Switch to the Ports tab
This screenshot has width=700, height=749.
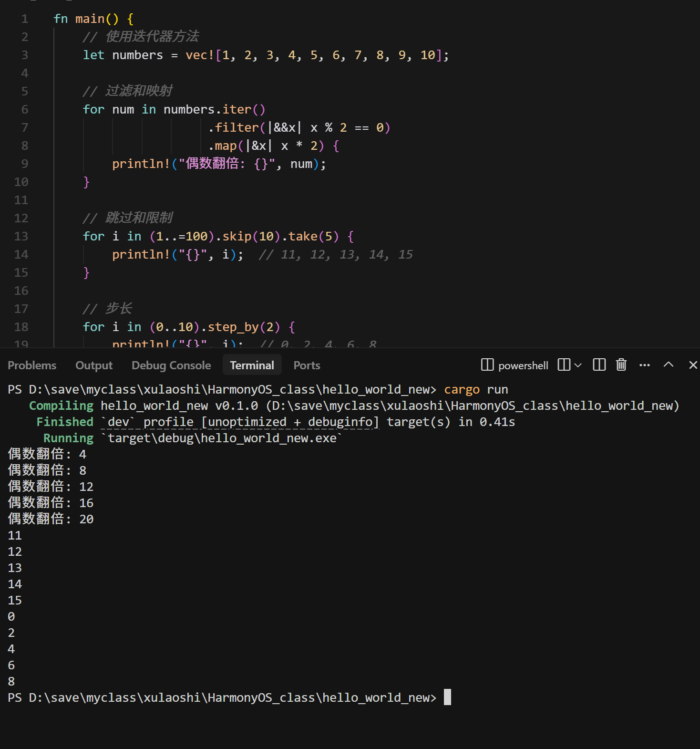pyautogui.click(x=307, y=365)
